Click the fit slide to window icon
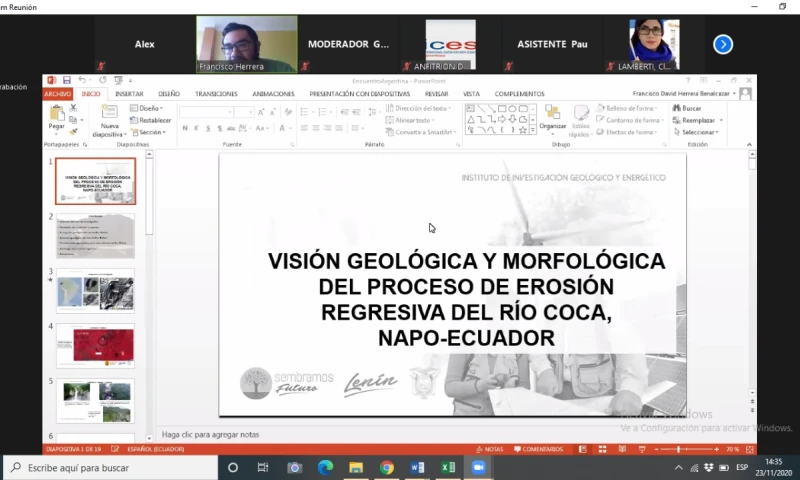Image resolution: width=800 pixels, height=480 pixels. (749, 449)
